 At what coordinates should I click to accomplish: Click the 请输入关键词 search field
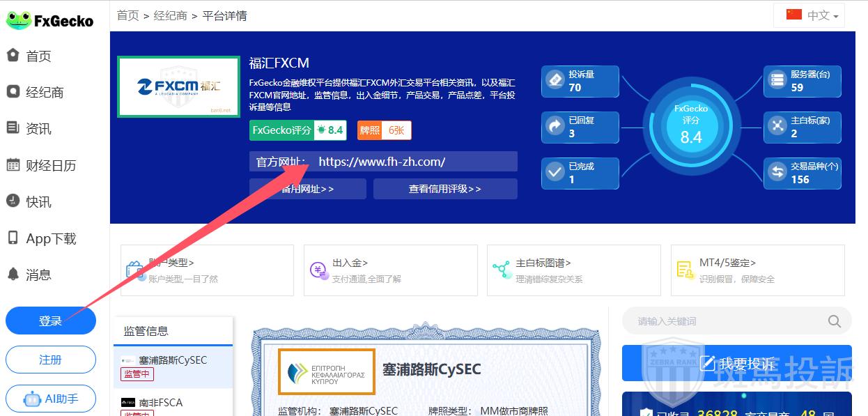coord(728,321)
